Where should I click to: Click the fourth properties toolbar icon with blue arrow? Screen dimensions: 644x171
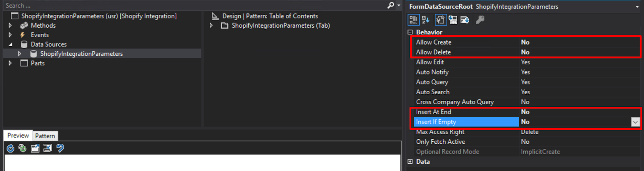[453, 20]
